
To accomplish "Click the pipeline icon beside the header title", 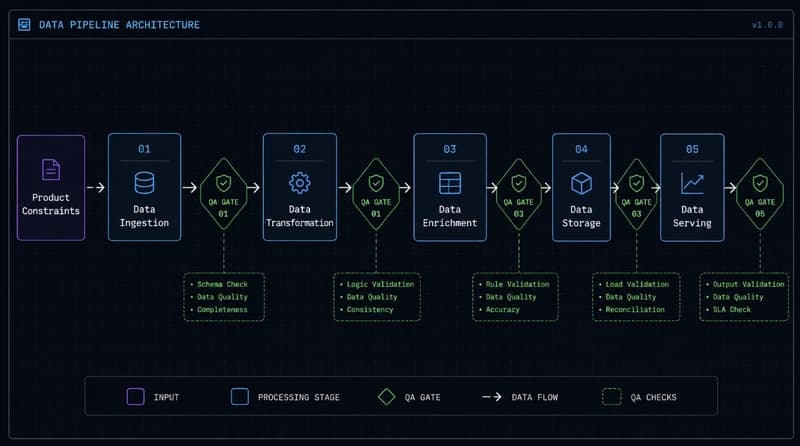I will (24, 24).
